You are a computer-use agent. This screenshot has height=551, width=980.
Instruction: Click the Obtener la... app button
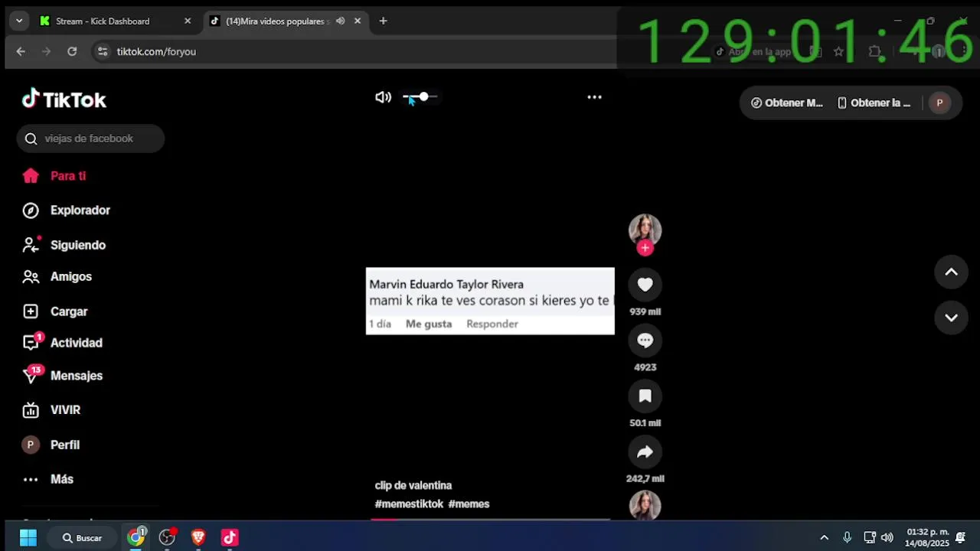874,103
